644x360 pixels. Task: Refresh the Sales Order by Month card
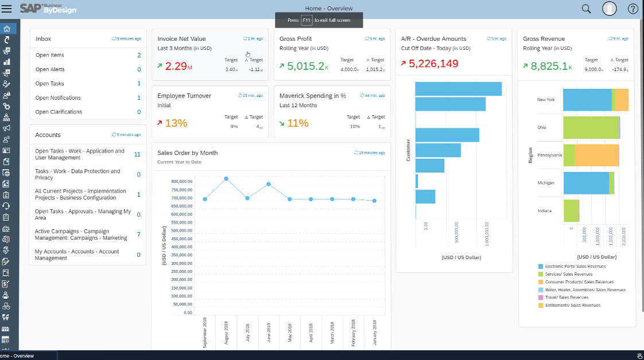(x=356, y=152)
